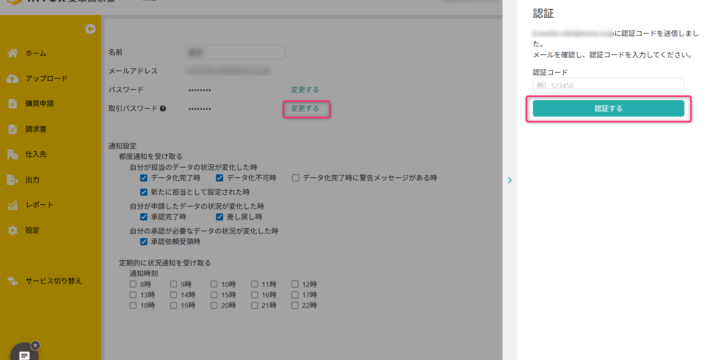This screenshot has height=360, width=720.
Task: Enable the 11時 notification checkbox
Action: [254, 284]
